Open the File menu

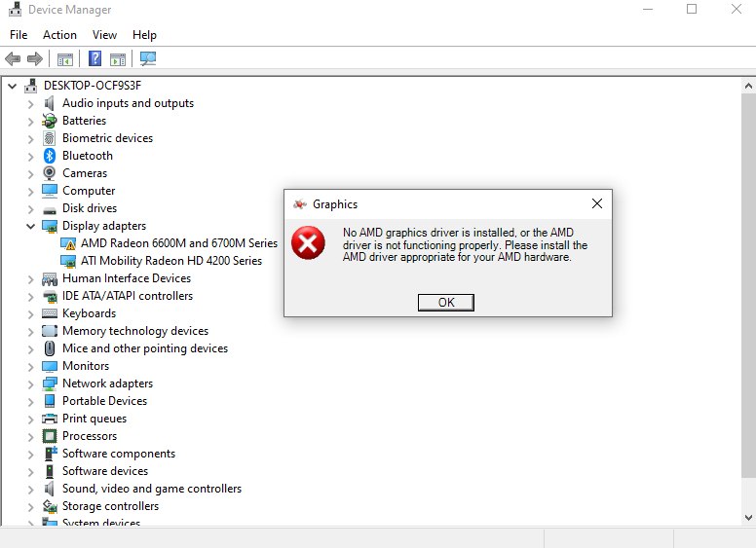pyautogui.click(x=19, y=35)
